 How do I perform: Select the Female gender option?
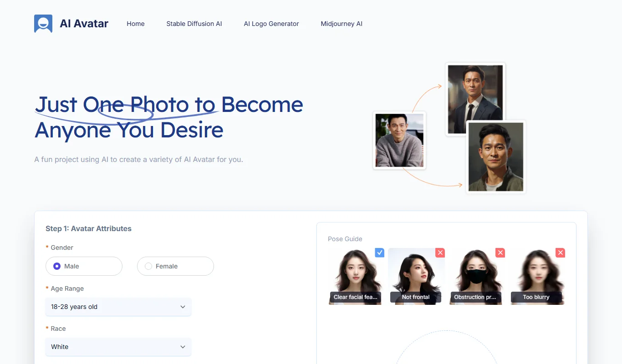coord(175,266)
